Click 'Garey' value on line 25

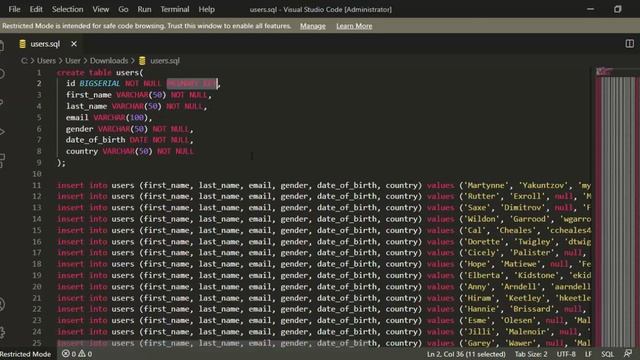[479, 343]
